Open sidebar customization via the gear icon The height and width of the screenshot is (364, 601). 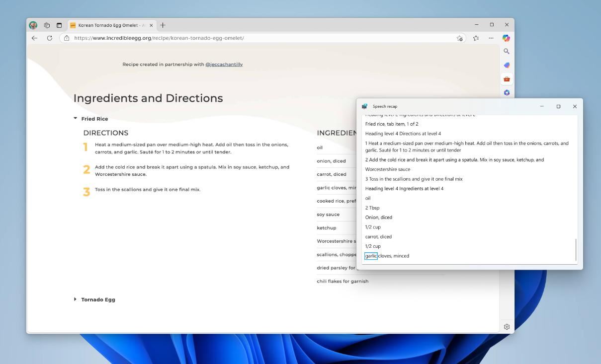(507, 326)
